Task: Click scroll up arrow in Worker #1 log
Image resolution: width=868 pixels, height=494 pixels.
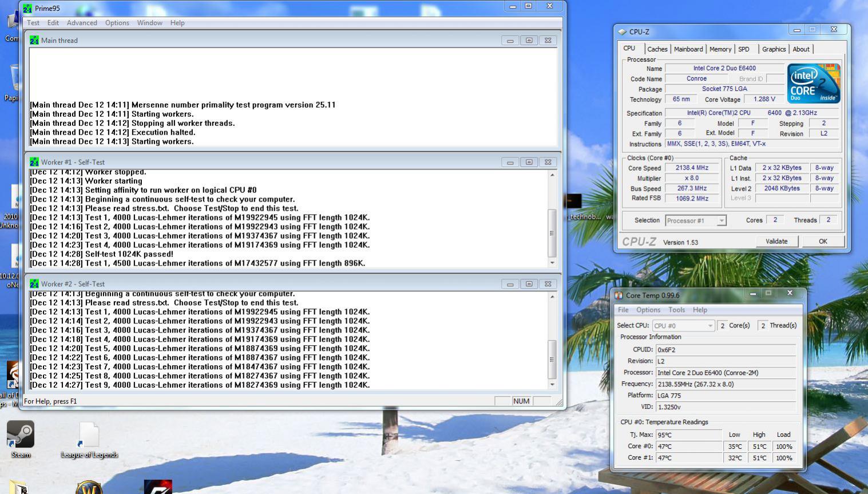Action: pos(552,175)
